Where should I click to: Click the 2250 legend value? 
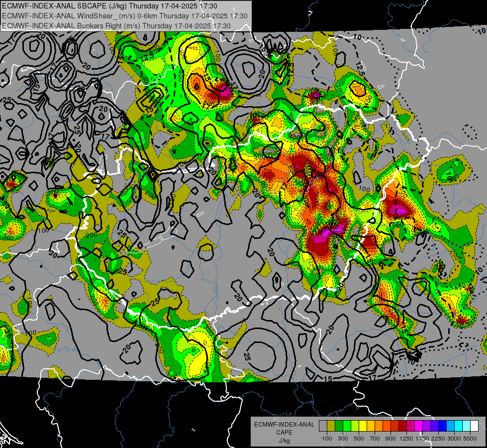(439, 439)
